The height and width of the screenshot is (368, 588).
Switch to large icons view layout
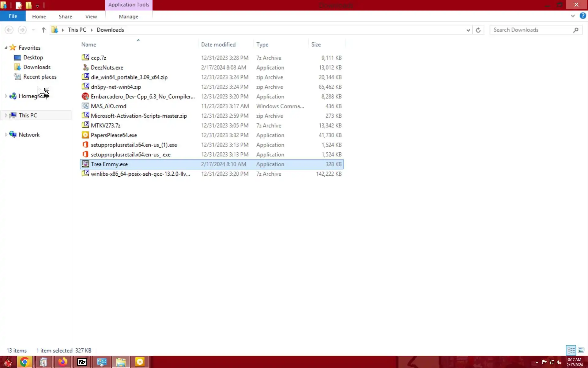[x=581, y=350]
